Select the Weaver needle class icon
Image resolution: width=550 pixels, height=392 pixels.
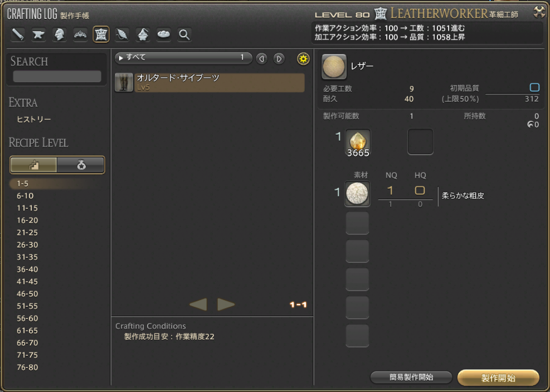(122, 35)
